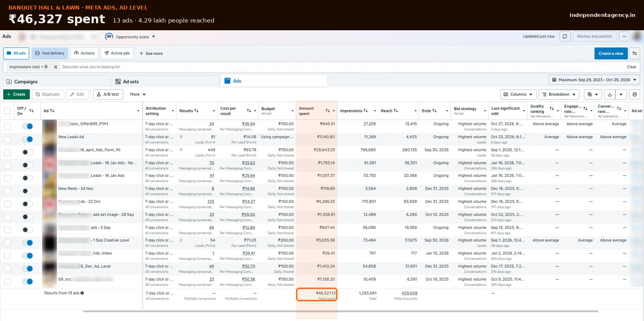Open the Attribution setting column dropdown arrow
The width and height of the screenshot is (644, 321).
(173, 111)
